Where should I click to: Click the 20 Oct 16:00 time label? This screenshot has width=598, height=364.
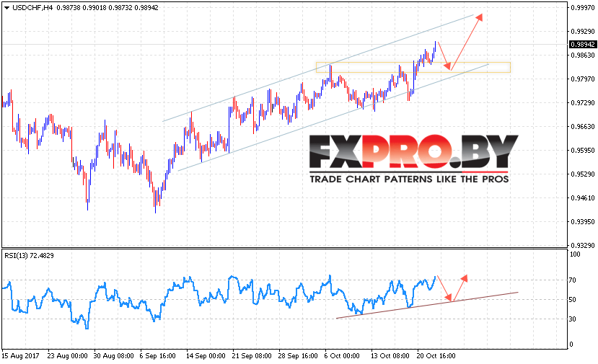(436, 356)
